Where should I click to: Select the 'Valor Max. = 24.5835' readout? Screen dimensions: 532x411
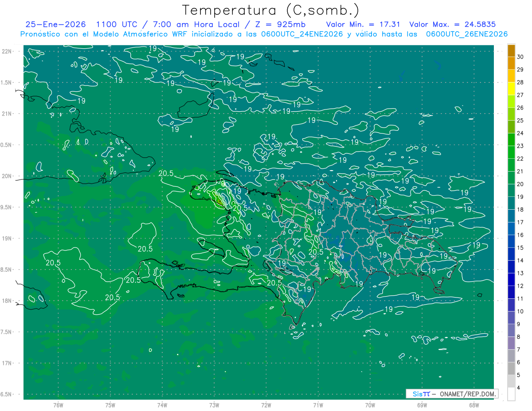tap(453, 24)
